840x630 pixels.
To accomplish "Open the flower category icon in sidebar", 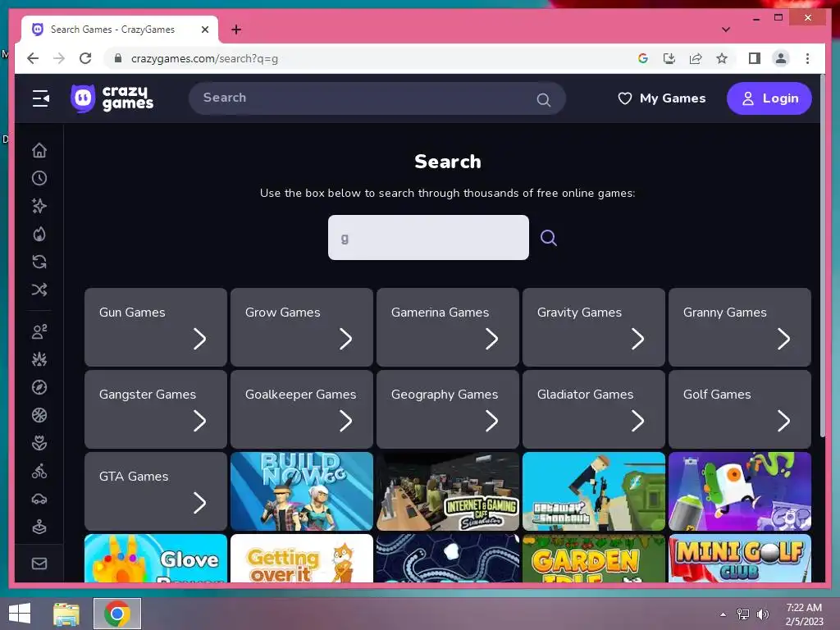I will (39, 443).
